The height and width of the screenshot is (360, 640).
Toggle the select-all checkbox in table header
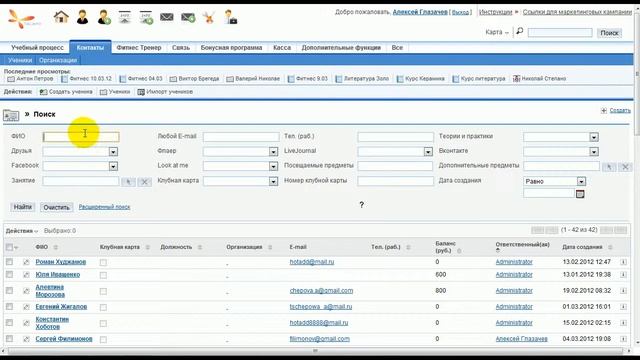point(9,247)
